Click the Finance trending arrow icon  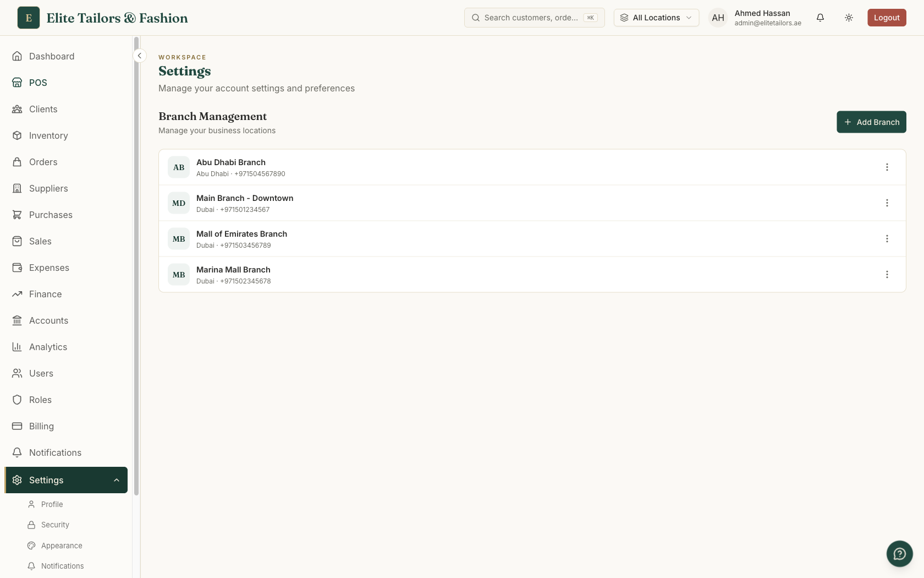[x=17, y=294]
